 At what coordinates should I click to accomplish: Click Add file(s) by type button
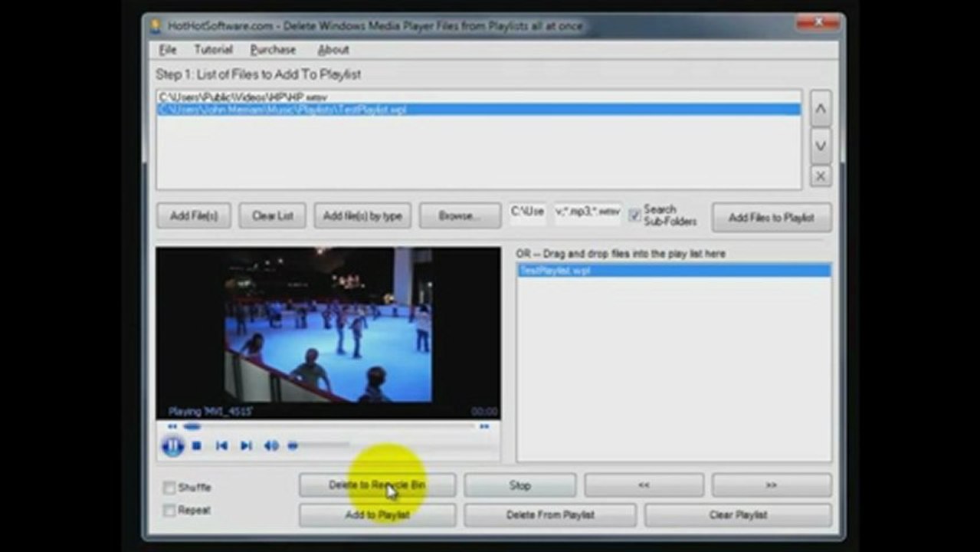[x=362, y=216]
